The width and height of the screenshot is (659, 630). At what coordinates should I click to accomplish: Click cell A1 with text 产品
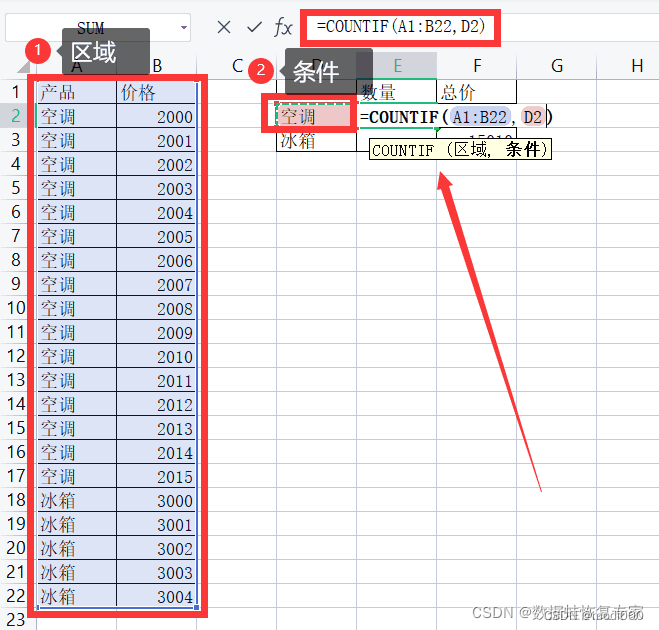click(x=76, y=92)
